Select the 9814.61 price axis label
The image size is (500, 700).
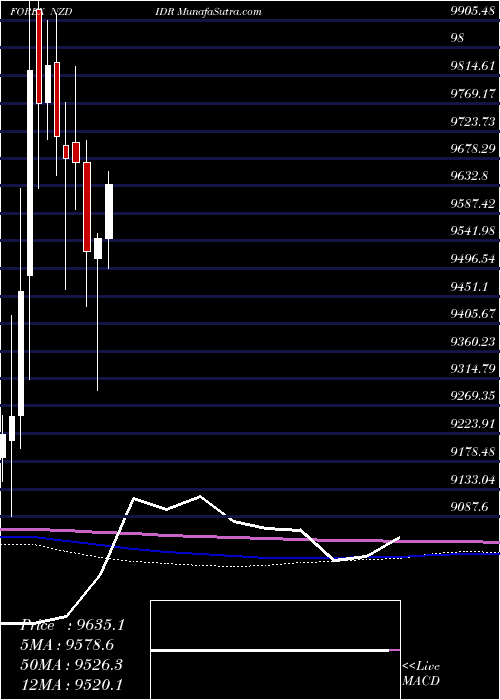(x=473, y=66)
